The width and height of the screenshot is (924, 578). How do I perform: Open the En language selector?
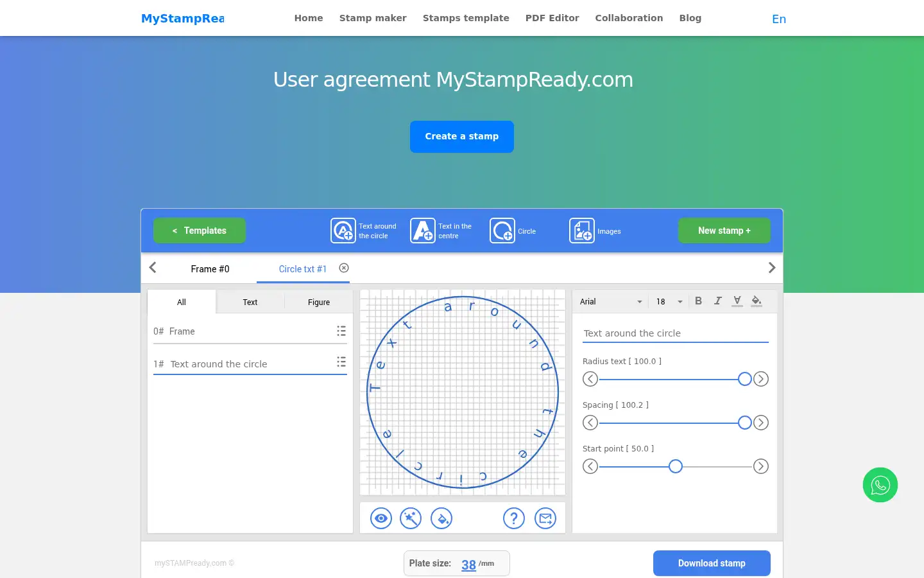(x=779, y=19)
